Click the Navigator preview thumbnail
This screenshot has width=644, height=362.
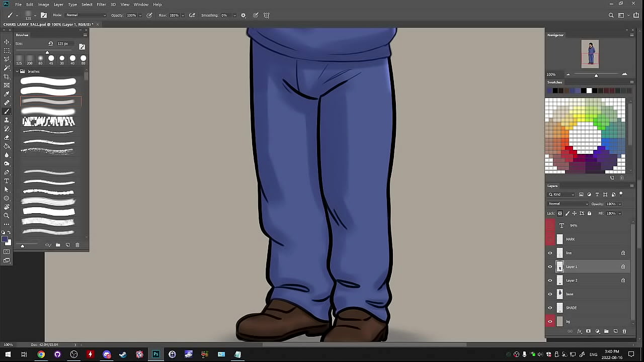pos(590,54)
